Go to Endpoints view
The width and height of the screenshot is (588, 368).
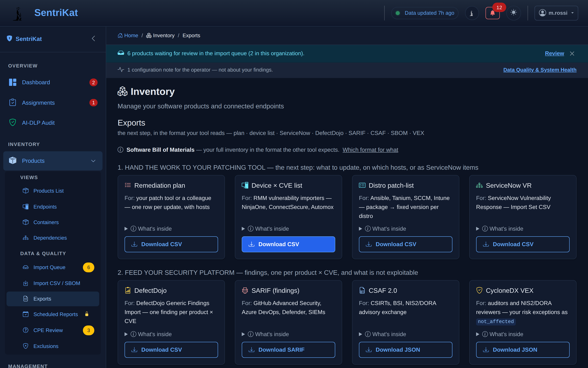pos(53,207)
